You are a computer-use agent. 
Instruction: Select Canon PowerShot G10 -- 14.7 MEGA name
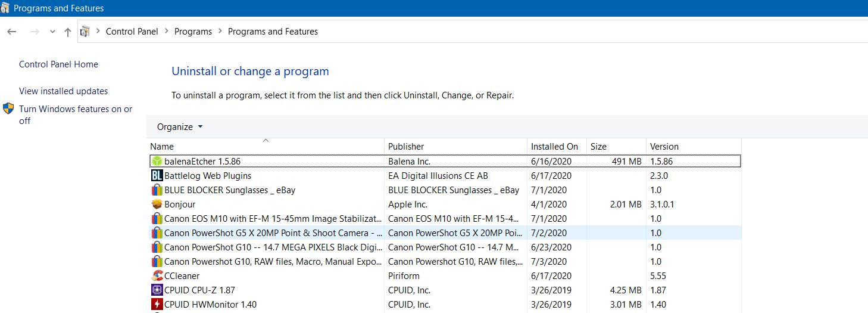(x=273, y=247)
